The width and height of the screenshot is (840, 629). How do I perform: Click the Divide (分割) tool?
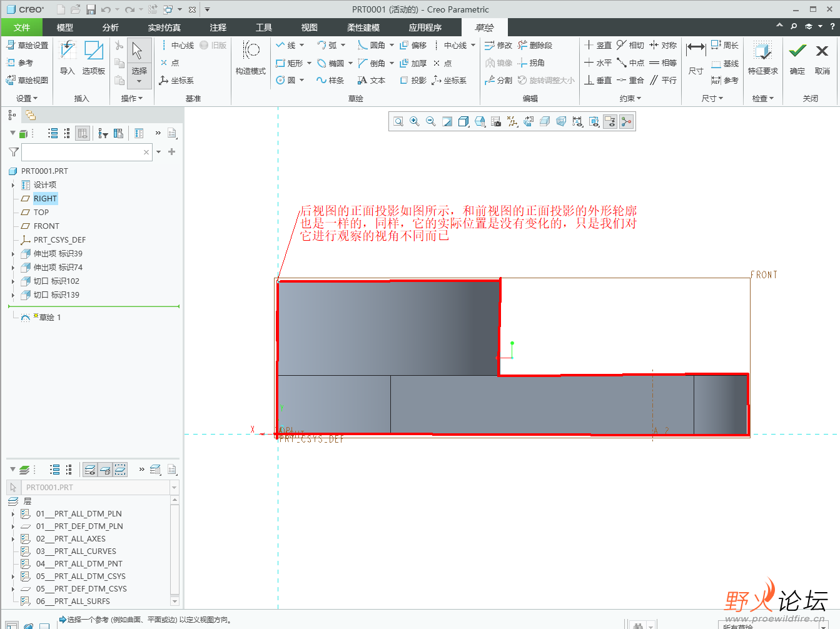[498, 80]
